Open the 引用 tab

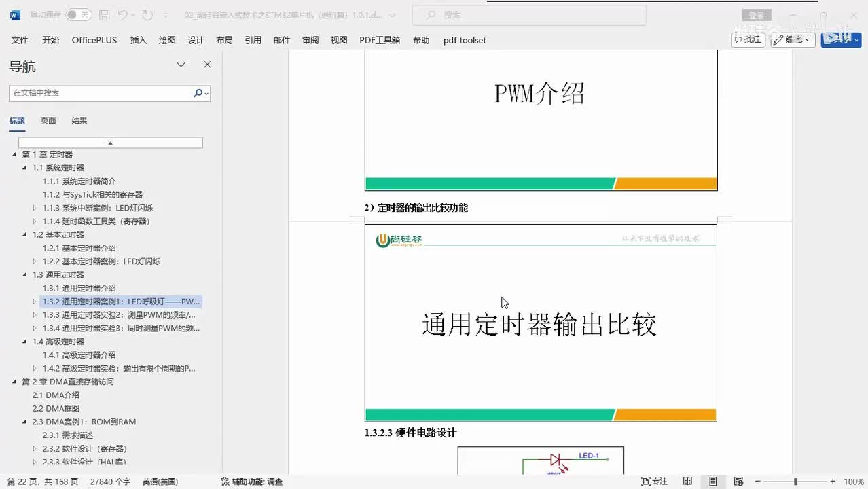tap(253, 40)
